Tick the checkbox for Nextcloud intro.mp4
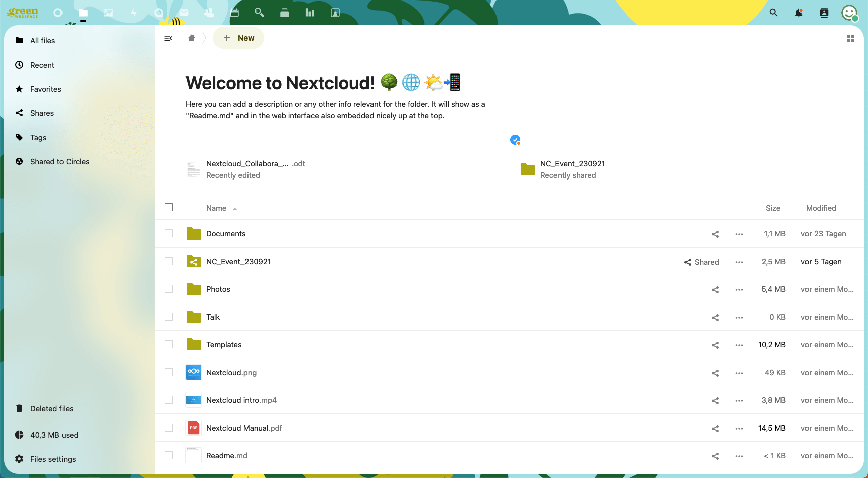Image resolution: width=868 pixels, height=478 pixels. point(169,400)
